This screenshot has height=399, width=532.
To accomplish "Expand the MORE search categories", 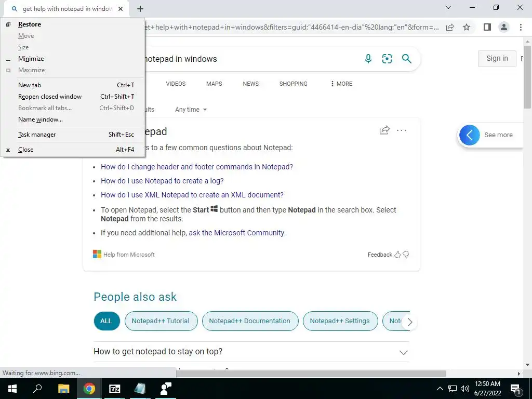I will [342, 84].
